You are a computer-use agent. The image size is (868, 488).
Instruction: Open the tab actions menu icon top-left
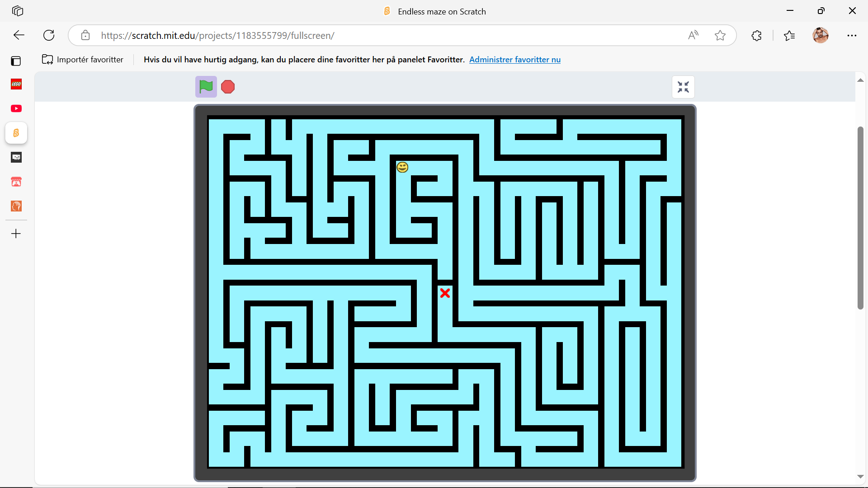point(18,11)
